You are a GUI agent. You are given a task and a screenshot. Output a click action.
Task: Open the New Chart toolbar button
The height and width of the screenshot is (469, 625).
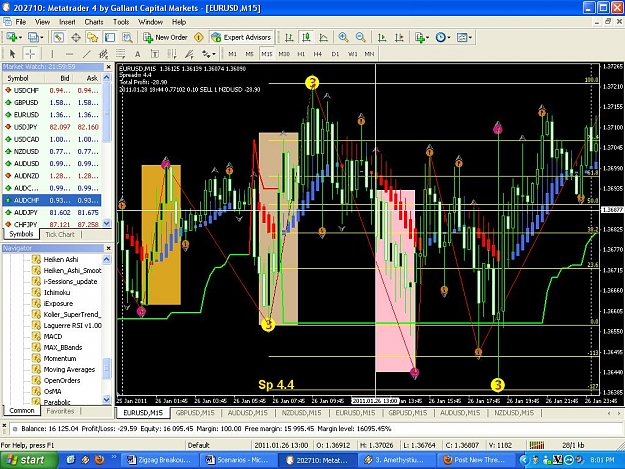coord(14,37)
